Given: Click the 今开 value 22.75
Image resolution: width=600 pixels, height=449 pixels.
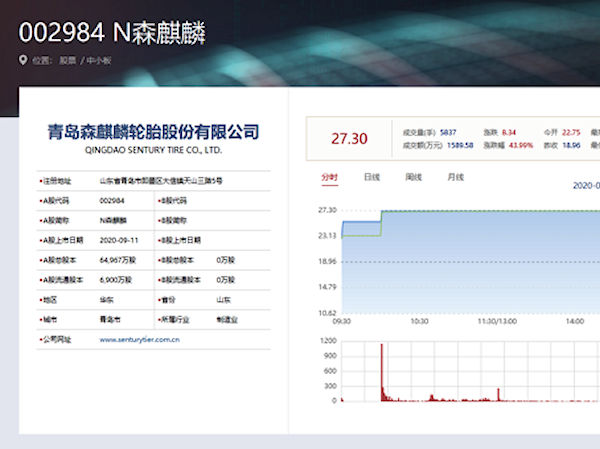Looking at the screenshot, I should point(571,132).
